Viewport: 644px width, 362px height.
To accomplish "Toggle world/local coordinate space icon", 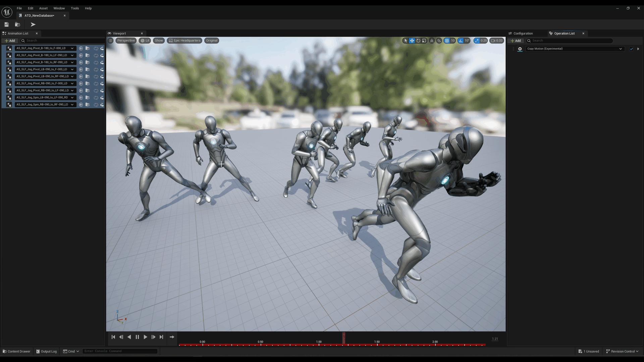I will (x=432, y=41).
